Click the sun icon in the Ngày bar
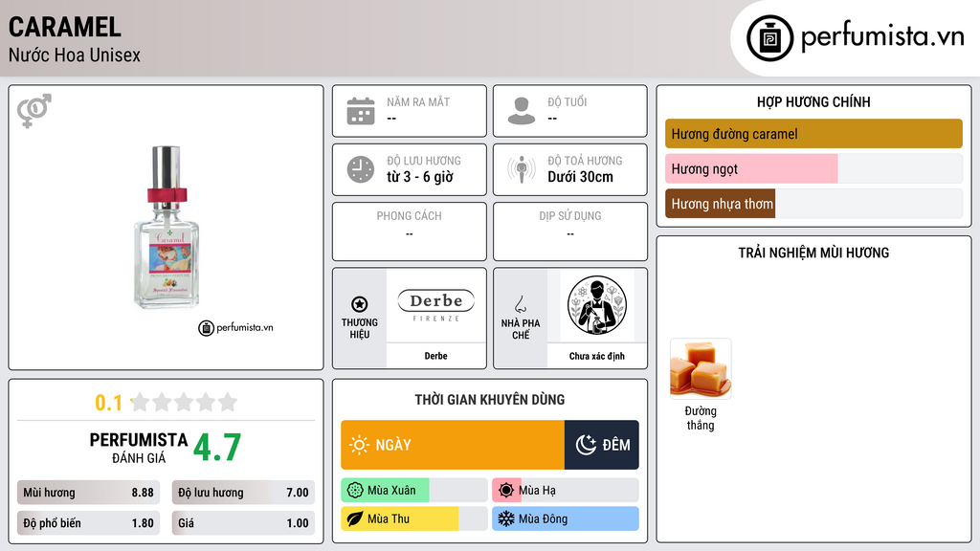 tap(359, 445)
